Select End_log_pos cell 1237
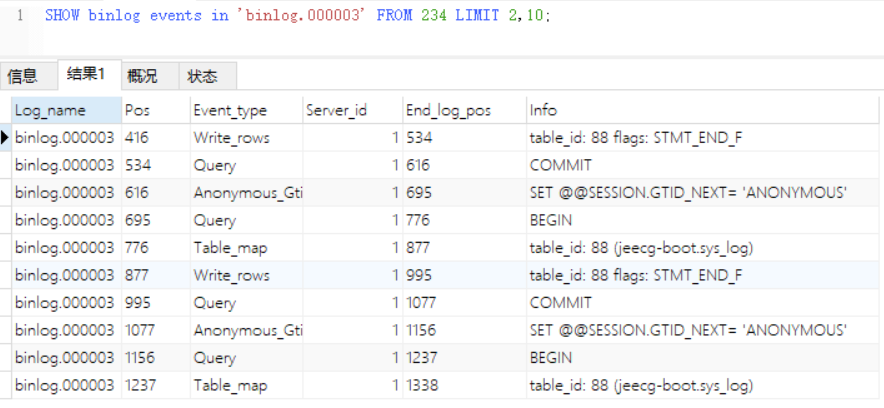Viewport: 884px width, 408px height. 465,358
